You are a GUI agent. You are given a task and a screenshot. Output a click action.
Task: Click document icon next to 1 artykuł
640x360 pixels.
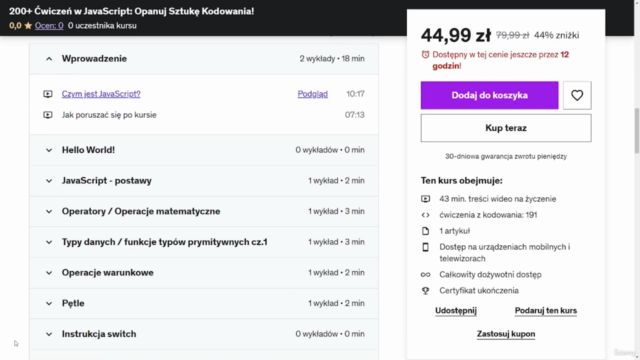pyautogui.click(x=425, y=231)
